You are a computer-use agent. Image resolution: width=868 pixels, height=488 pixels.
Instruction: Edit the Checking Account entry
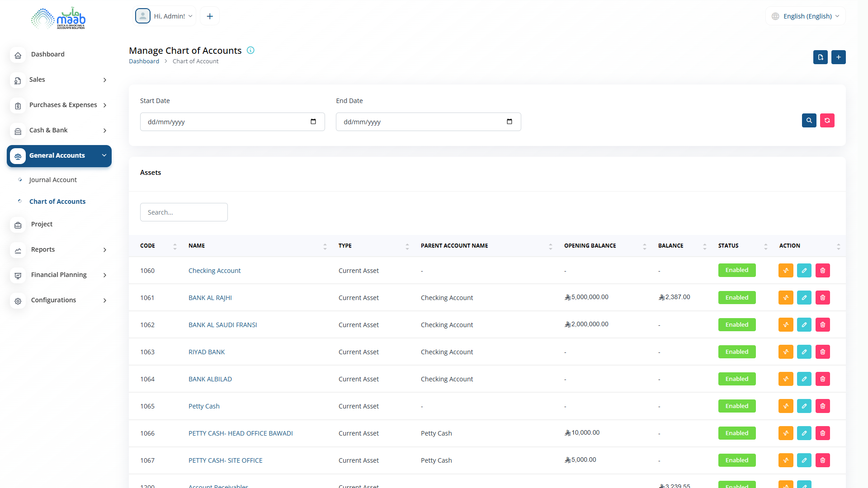click(804, 271)
